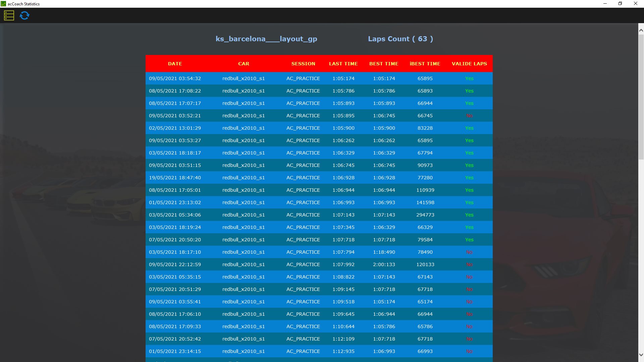
Task: Click the acCoach Statistics app icon
Action: [3, 4]
